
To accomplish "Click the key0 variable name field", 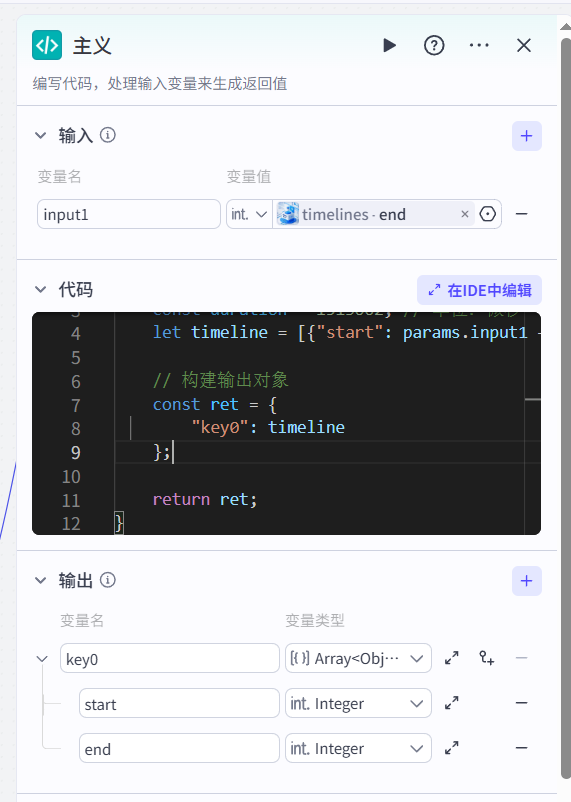I will (170, 658).
